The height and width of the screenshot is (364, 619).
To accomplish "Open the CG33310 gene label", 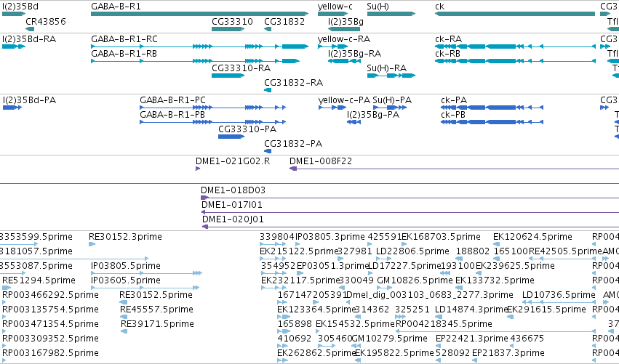I will click(232, 21).
